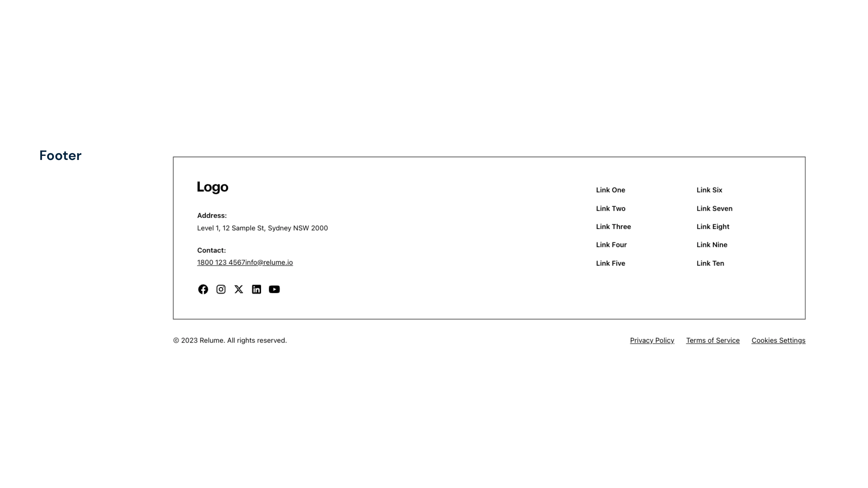Click Link Two in the footer nav
Screen dimensions: 868x488
coord(610,208)
